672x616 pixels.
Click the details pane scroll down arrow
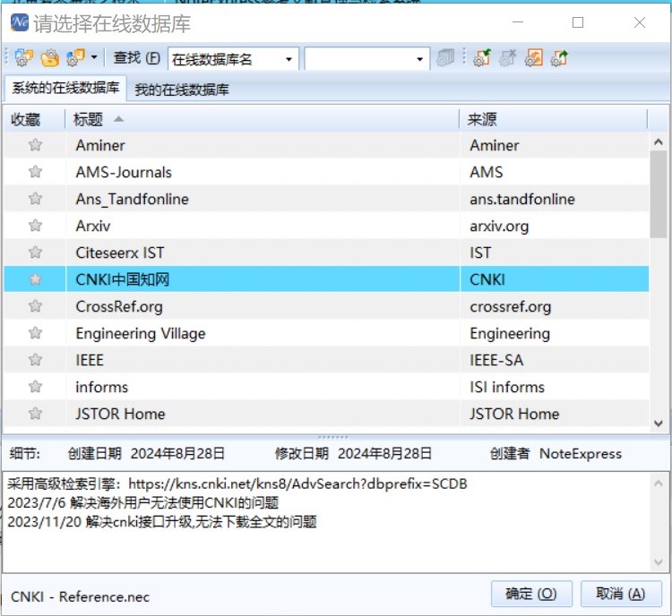pyautogui.click(x=659, y=562)
